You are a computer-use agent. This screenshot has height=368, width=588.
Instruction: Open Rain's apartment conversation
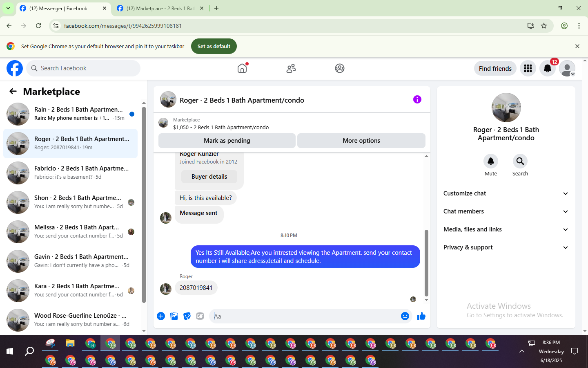click(70, 114)
